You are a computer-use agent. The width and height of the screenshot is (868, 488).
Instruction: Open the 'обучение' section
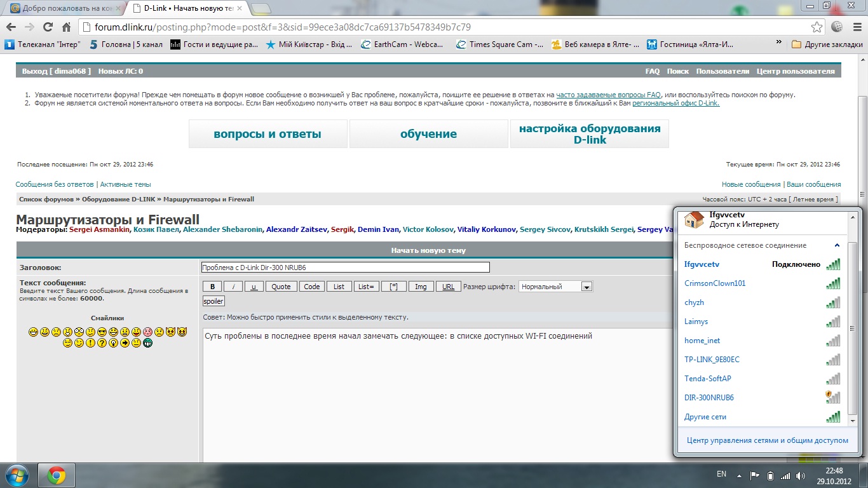tap(428, 134)
